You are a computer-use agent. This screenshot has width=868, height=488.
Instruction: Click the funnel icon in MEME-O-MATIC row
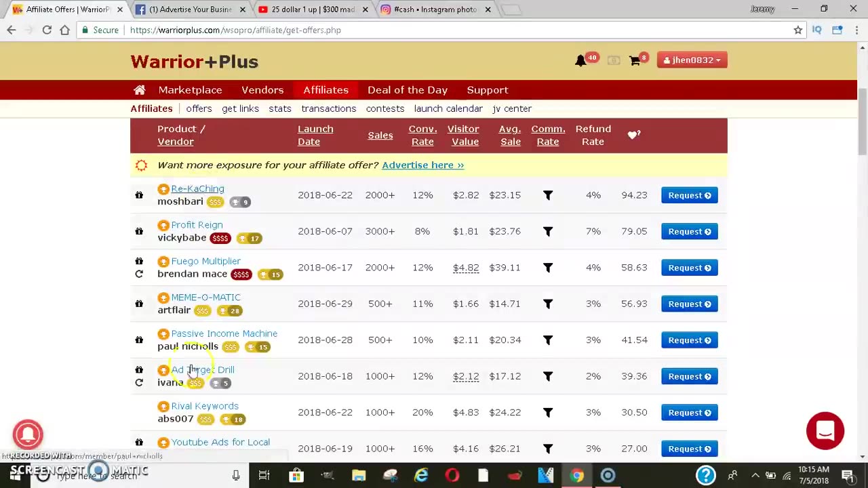548,304
